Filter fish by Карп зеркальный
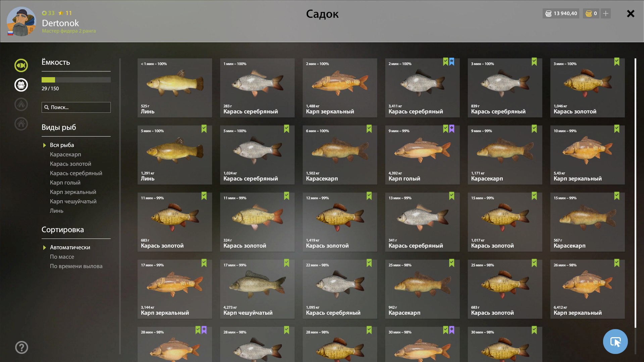 [x=73, y=192]
